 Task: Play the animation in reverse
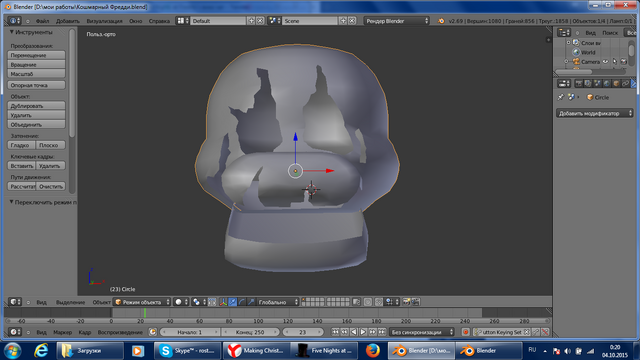point(354,332)
